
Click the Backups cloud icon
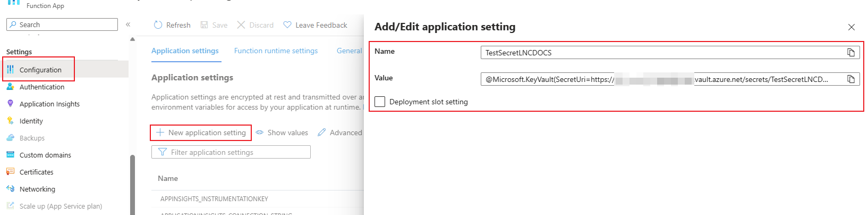coord(10,138)
